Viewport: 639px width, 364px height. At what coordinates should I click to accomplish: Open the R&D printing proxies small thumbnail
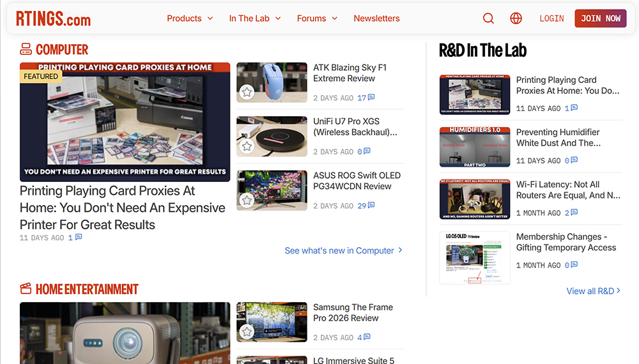click(x=475, y=95)
